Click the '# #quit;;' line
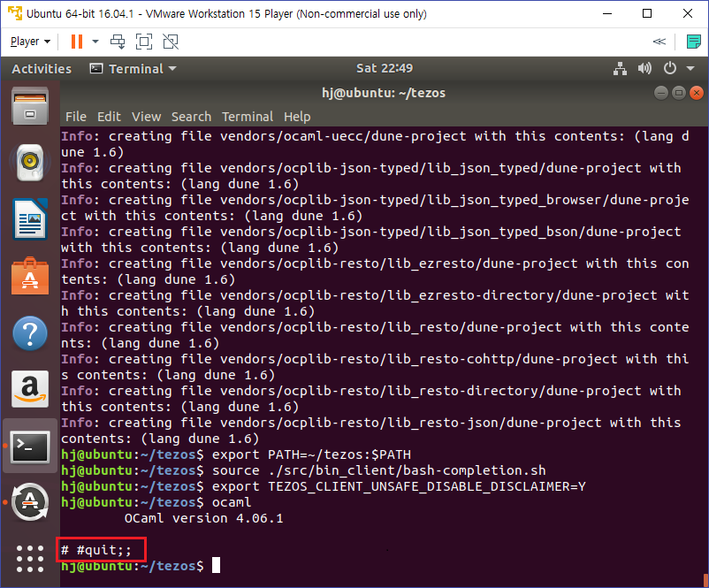 96,550
